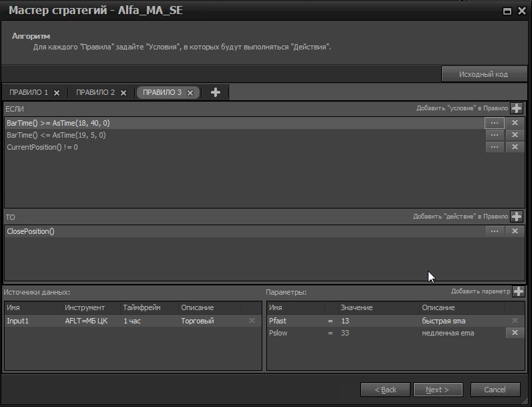Open editor for ClosePosition() action

click(x=495, y=231)
